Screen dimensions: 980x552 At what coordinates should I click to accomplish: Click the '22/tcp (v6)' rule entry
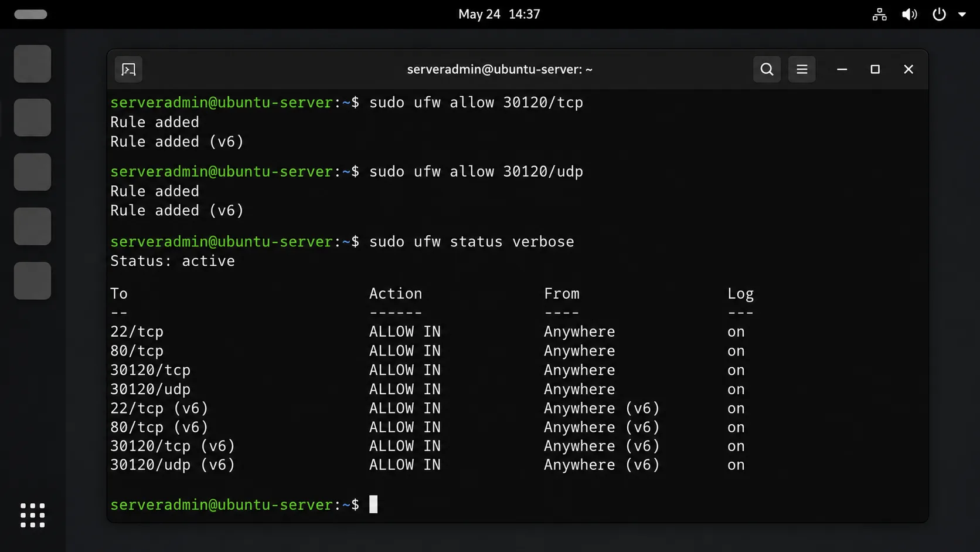pyautogui.click(x=159, y=408)
